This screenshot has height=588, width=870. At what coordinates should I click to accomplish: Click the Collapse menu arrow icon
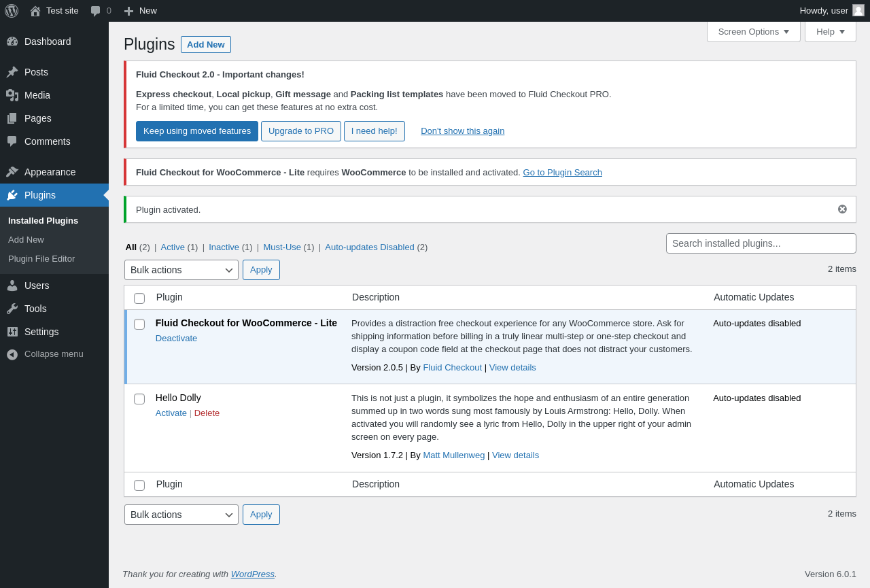coord(12,354)
